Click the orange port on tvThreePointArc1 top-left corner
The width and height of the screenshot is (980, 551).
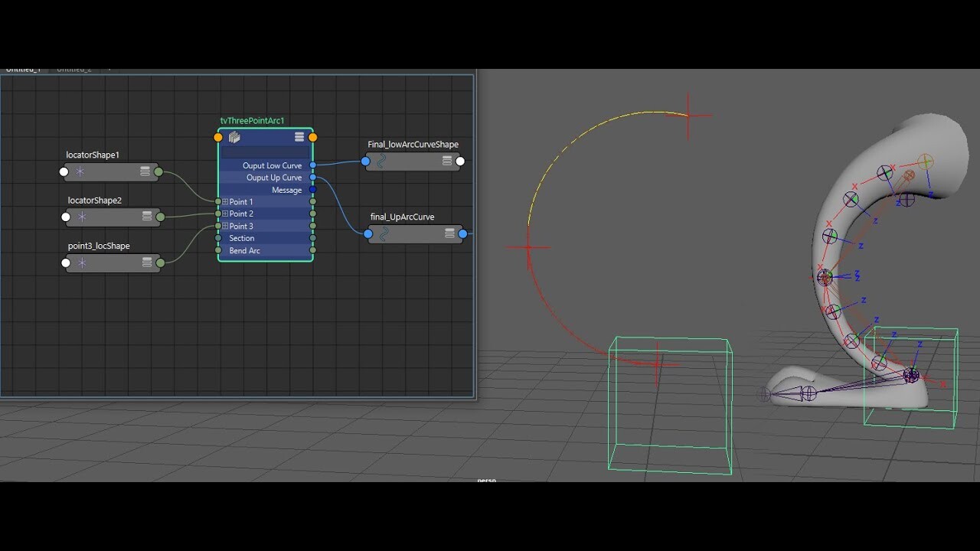click(x=218, y=137)
